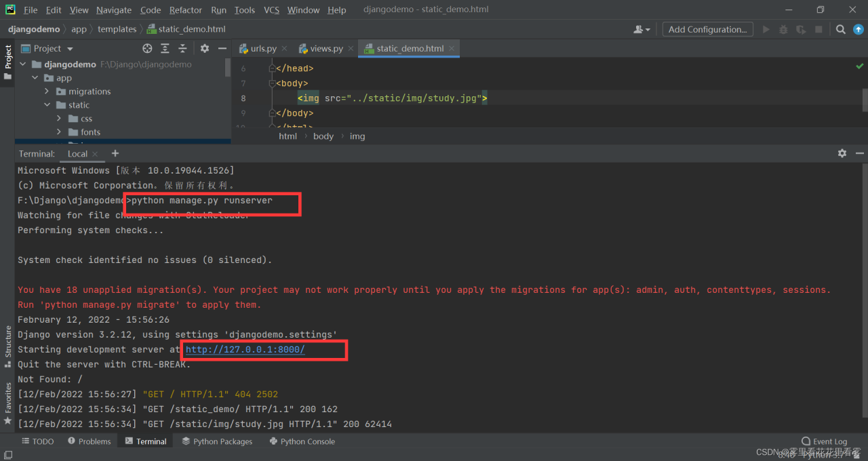Open Terminal panel settings gear
Viewport: 868px width, 461px height.
[x=842, y=153]
